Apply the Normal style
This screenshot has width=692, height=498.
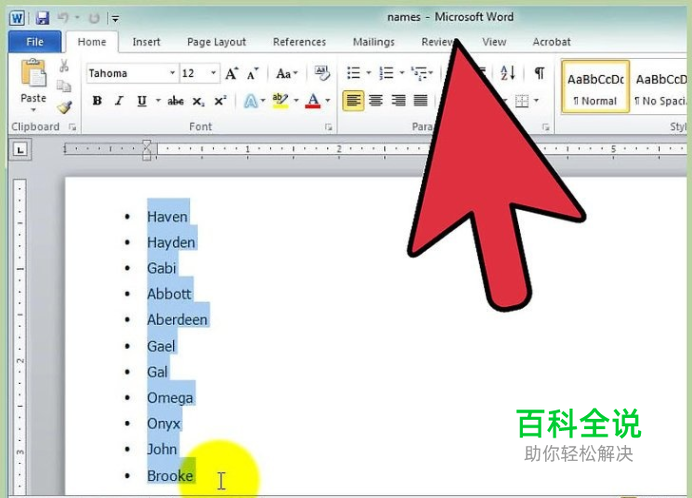[595, 87]
